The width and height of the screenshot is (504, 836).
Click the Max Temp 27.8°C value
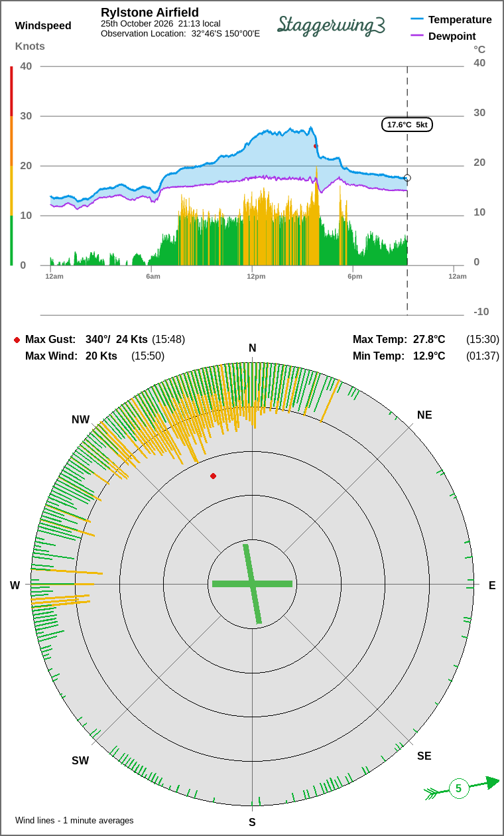coord(429,340)
